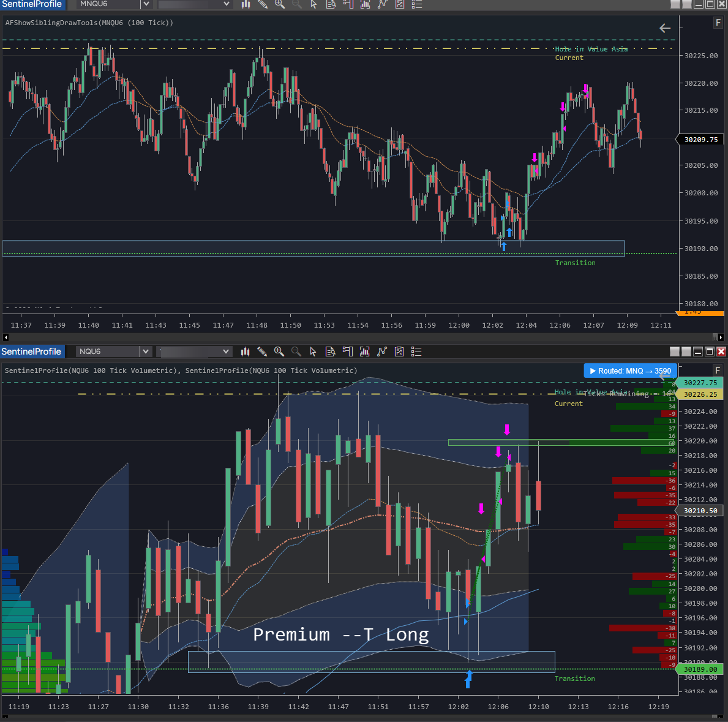Click 'Transition' label in NQU6 chart
The image size is (728, 722).
(575, 679)
